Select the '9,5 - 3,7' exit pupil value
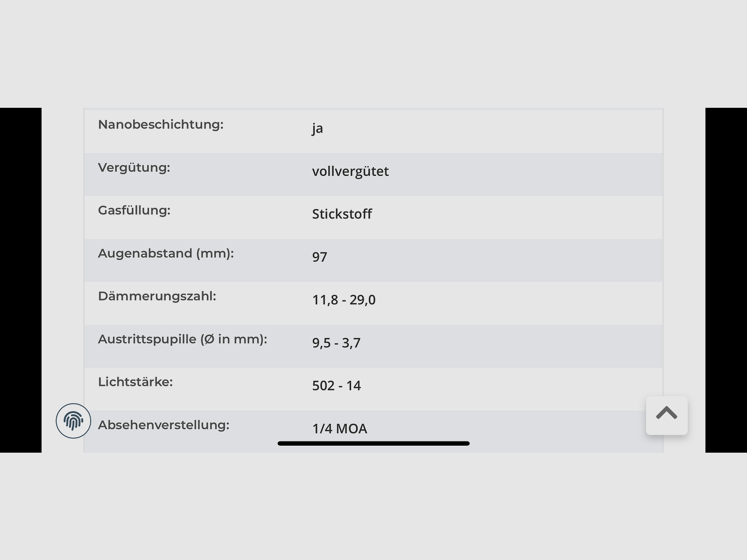Image resolution: width=747 pixels, height=560 pixels. 336,343
